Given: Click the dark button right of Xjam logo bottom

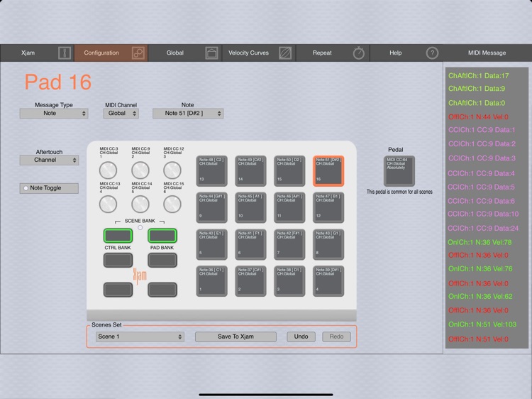Looking at the screenshot, I should [x=162, y=290].
